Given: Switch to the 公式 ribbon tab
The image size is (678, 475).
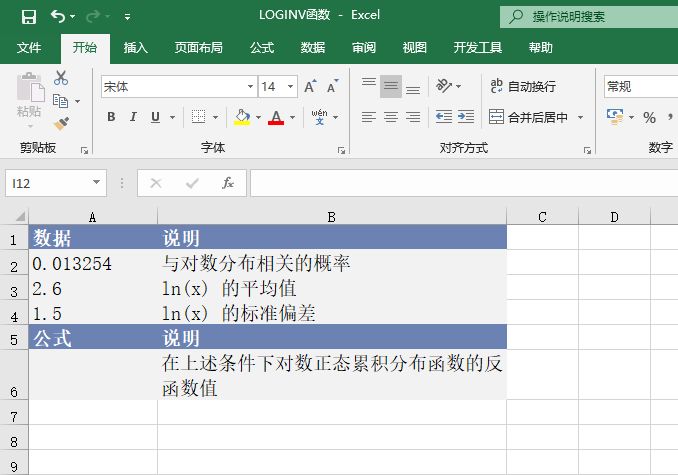Looking at the screenshot, I should point(261,47).
